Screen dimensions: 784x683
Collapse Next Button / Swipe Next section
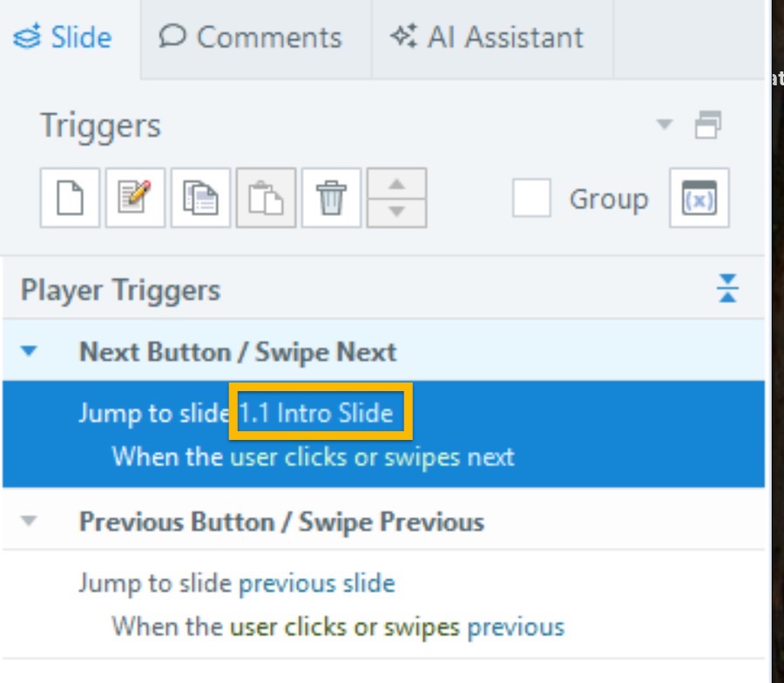pos(30,352)
